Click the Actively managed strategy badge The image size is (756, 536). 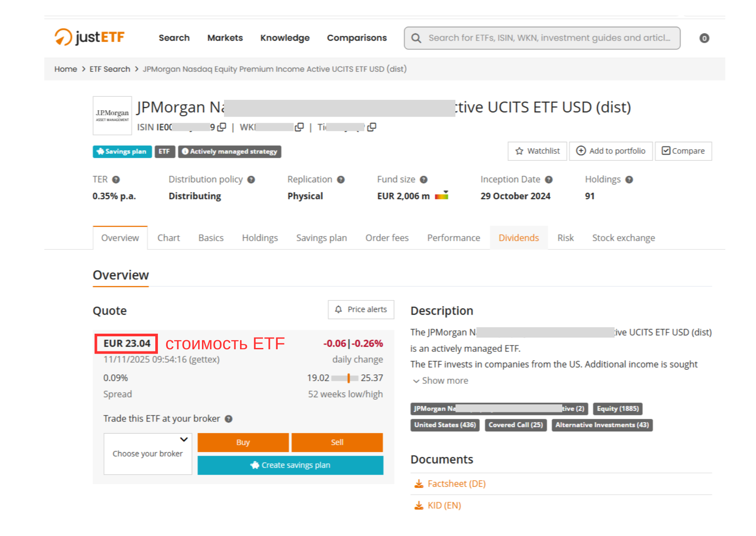tap(230, 151)
